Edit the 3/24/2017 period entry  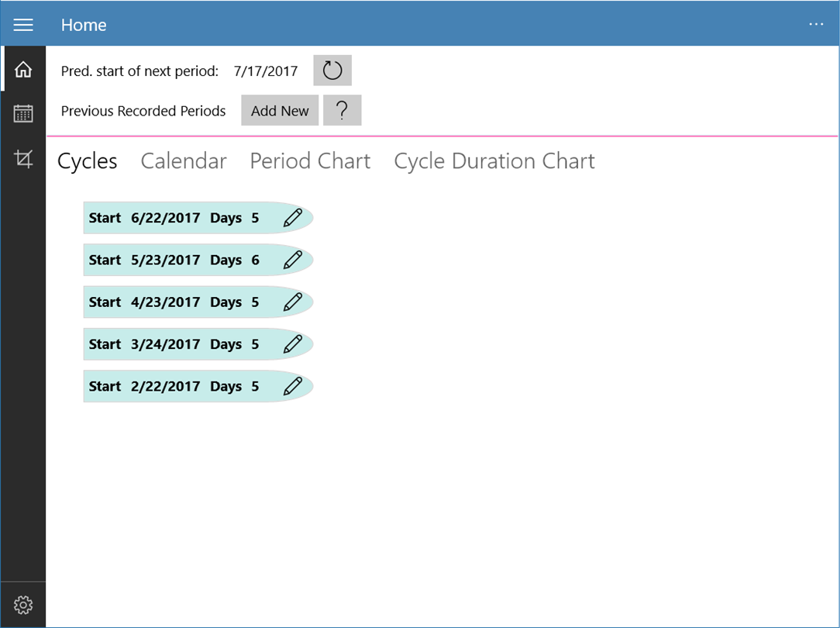292,343
